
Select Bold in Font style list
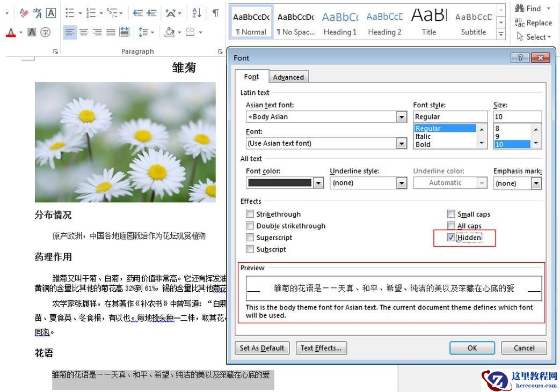coord(423,144)
